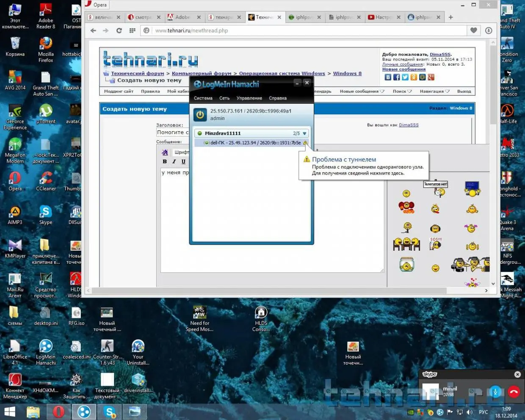The image size is (525, 420).
Task: Mute microphone in Skype call popup
Action: tap(495, 392)
